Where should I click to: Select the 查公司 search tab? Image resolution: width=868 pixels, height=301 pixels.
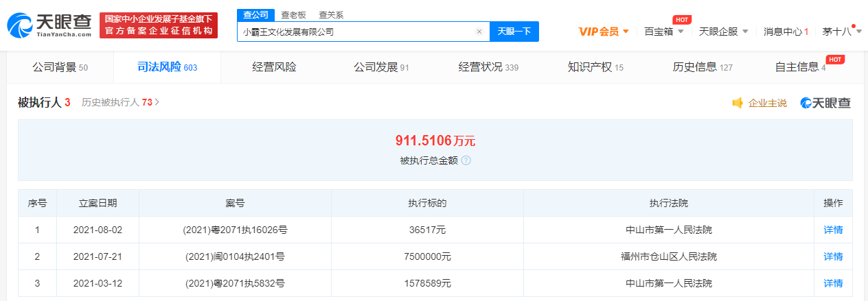pos(255,15)
